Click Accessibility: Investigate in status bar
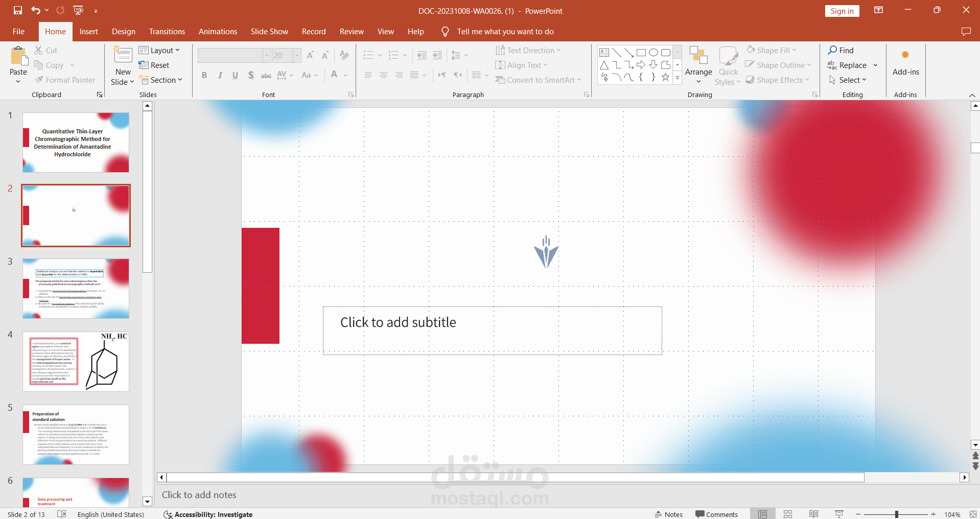 pyautogui.click(x=208, y=514)
